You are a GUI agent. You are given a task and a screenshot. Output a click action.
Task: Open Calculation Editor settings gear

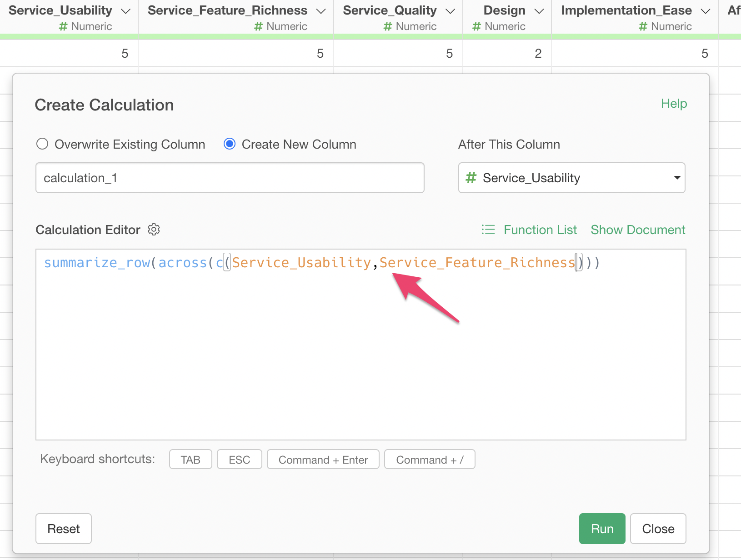154,230
